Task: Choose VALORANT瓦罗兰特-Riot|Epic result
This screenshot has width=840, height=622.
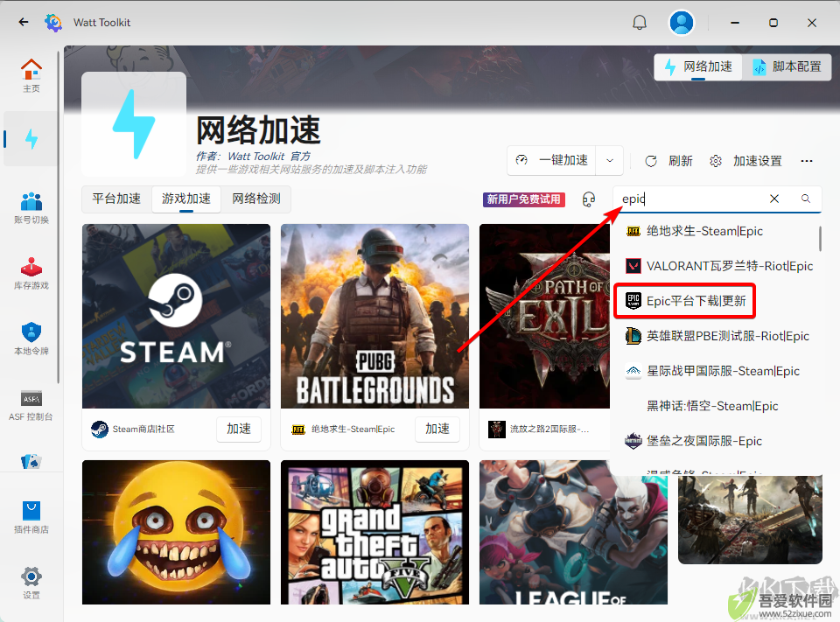Action: (x=715, y=266)
